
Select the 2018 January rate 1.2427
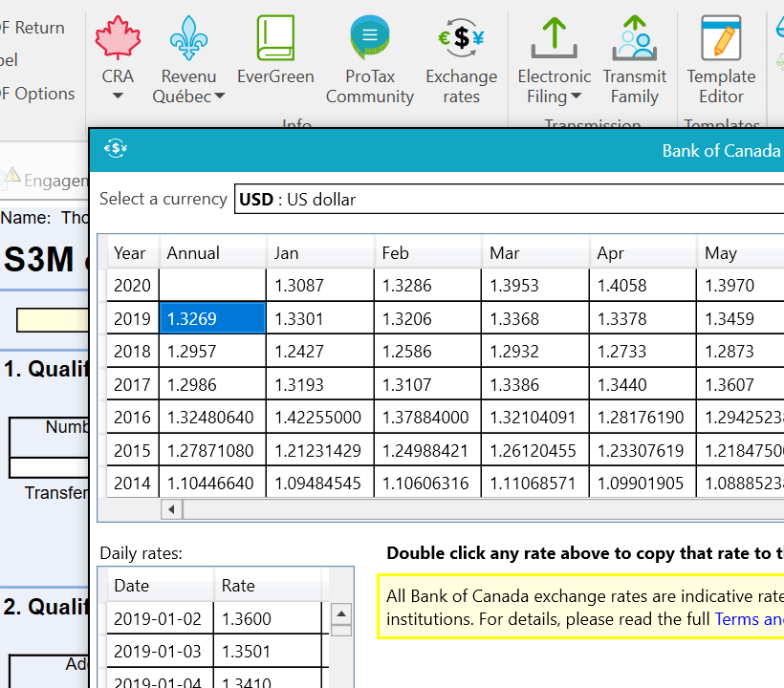320,352
